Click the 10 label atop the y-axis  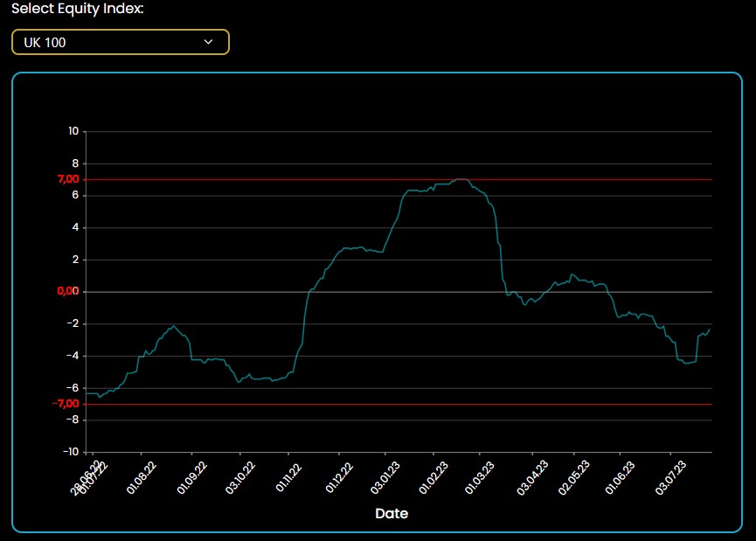[73, 131]
